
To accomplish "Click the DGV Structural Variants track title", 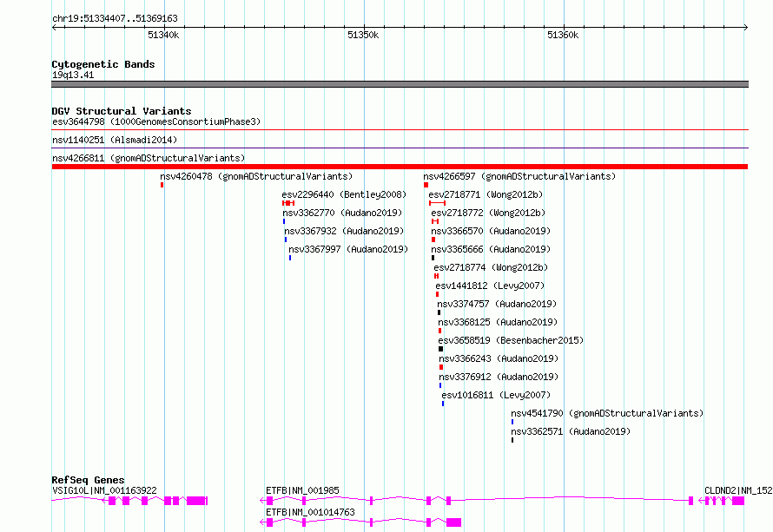I will pyautogui.click(x=122, y=111).
